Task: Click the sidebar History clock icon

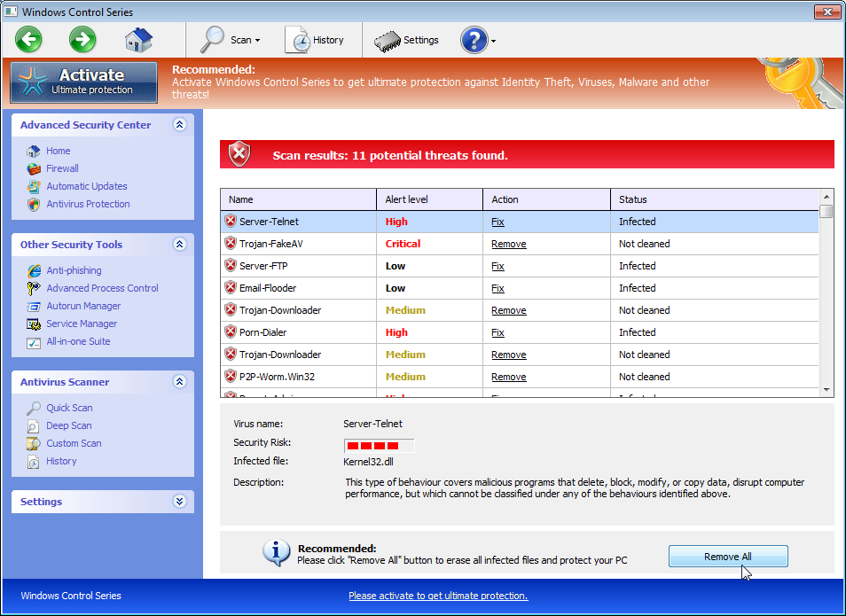Action: point(34,463)
